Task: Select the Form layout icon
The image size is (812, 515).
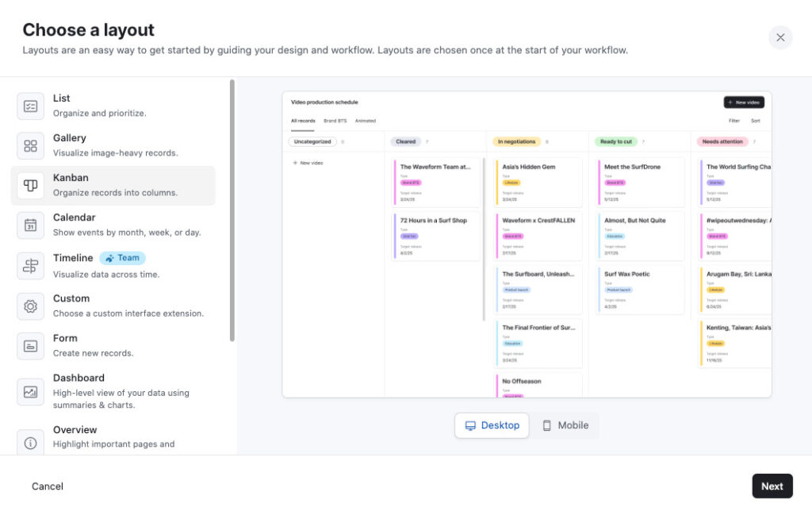Action: pyautogui.click(x=32, y=344)
